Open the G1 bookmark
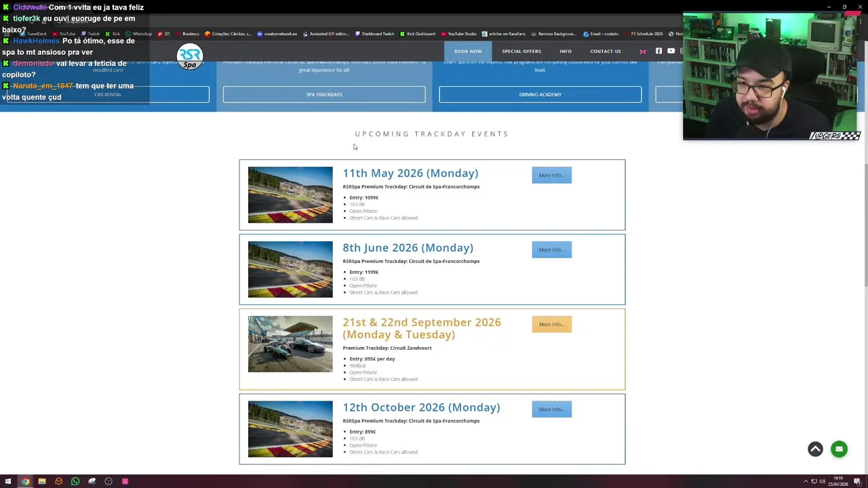Viewport: 868px width, 488px height. 163,34
